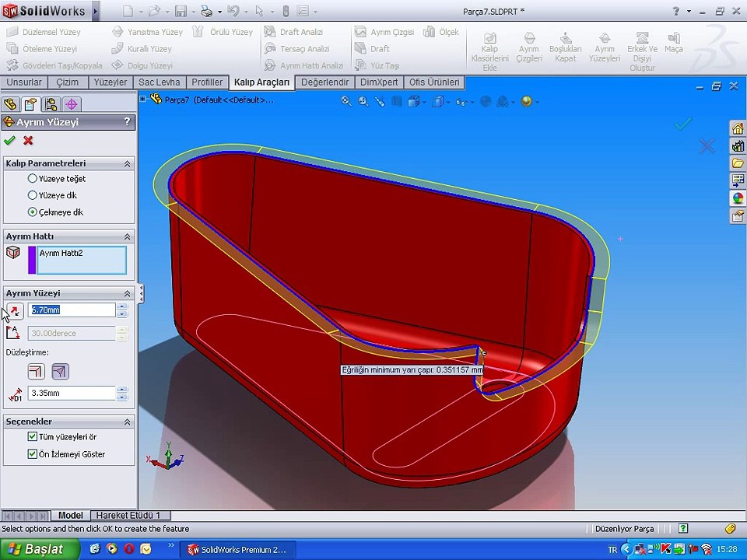Switch to the Unsurlar tab
Image resolution: width=747 pixels, height=560 pixels.
tap(24, 82)
